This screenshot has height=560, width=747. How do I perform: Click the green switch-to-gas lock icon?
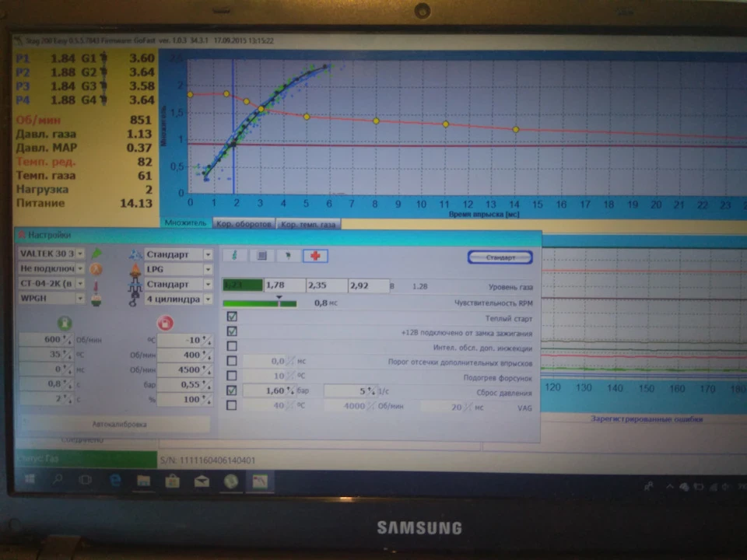pos(65,324)
